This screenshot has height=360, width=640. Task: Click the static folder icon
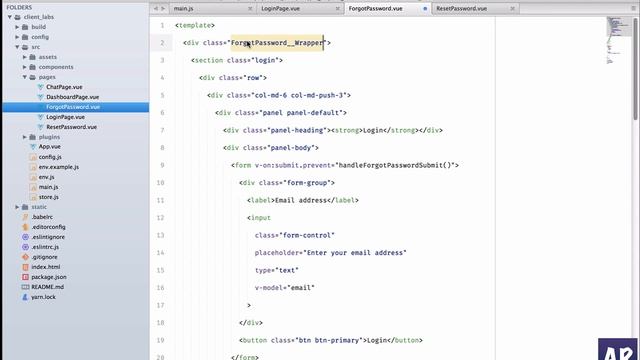coord(25,207)
